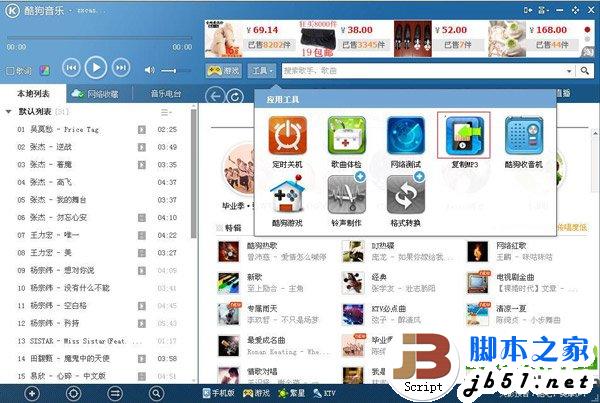Click the locate current song icon
Screen dimensions: 600x403
click(x=73, y=393)
